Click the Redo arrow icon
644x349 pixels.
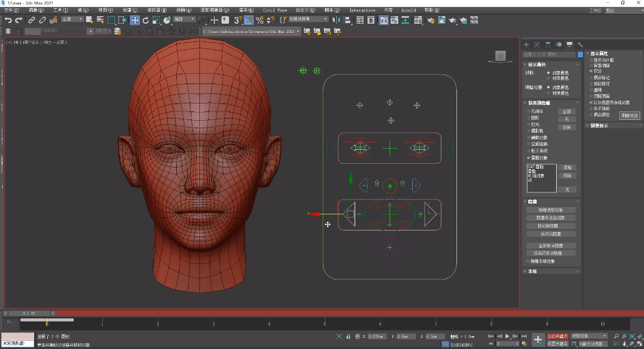18,20
